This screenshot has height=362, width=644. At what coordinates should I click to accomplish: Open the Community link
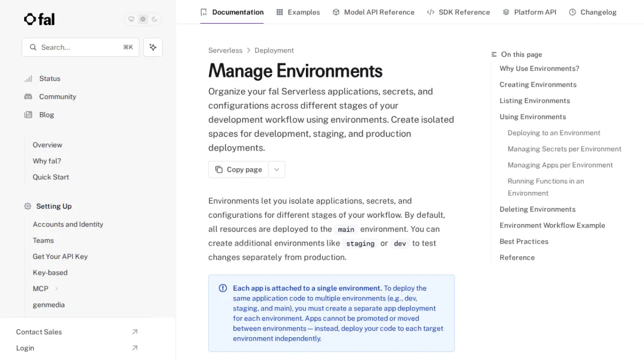(57, 97)
